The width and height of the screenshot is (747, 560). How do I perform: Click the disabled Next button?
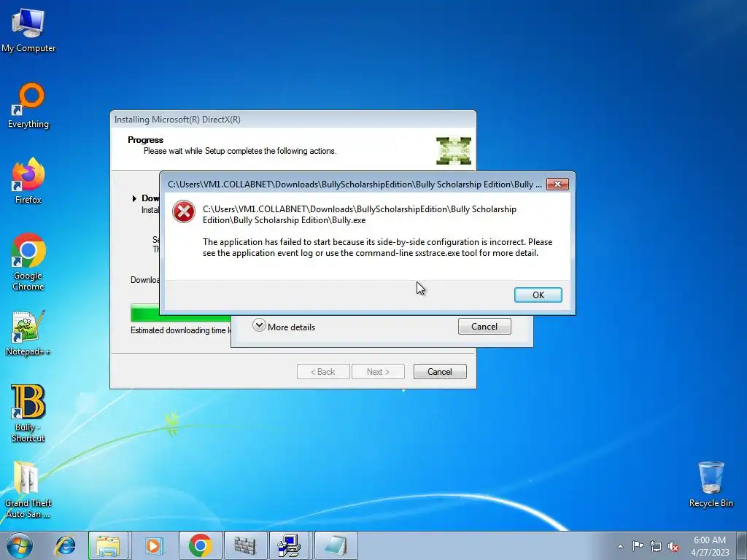378,371
